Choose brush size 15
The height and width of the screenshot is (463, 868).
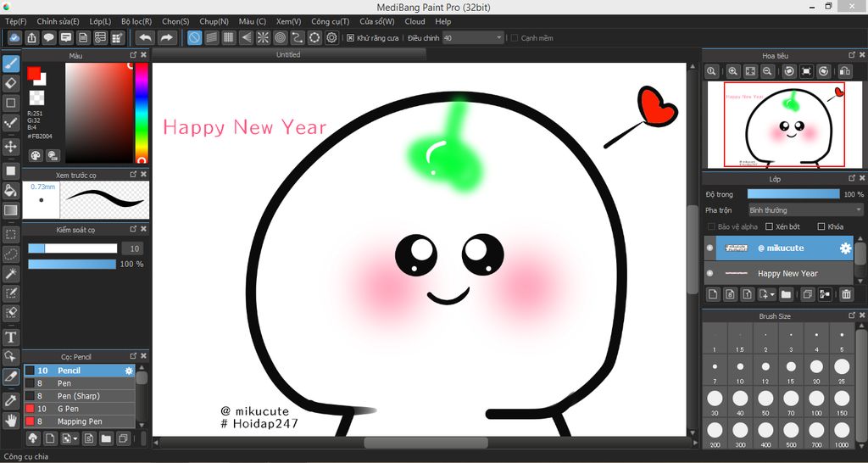click(x=791, y=370)
